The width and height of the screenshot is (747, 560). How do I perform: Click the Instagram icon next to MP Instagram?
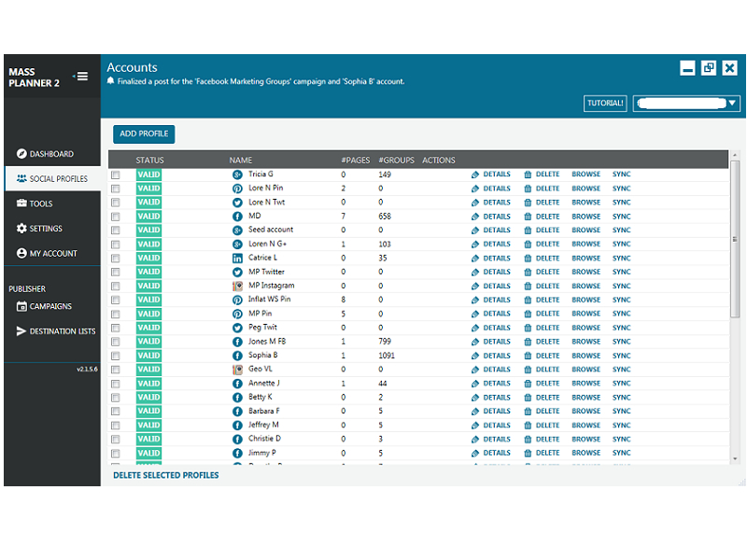[237, 287]
